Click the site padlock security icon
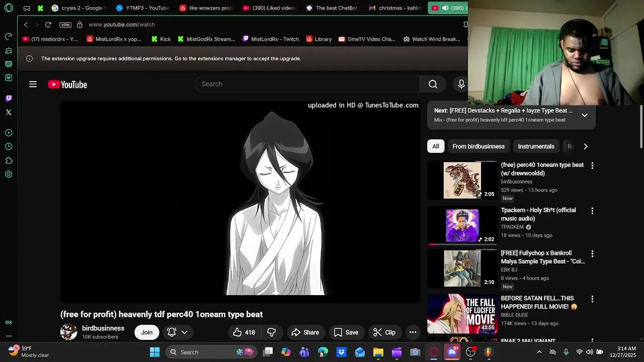Image resolution: width=644 pixels, height=362 pixels. (79, 25)
